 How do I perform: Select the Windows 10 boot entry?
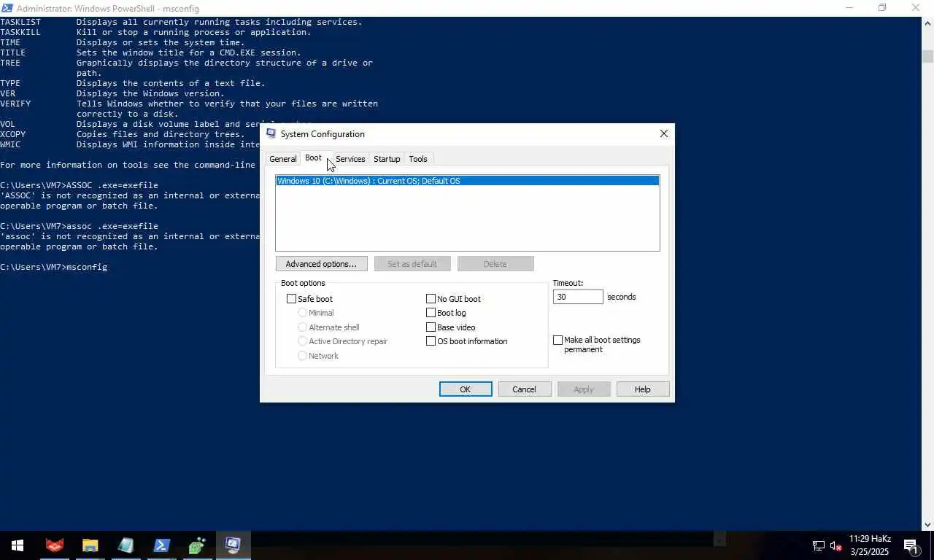[x=467, y=181]
